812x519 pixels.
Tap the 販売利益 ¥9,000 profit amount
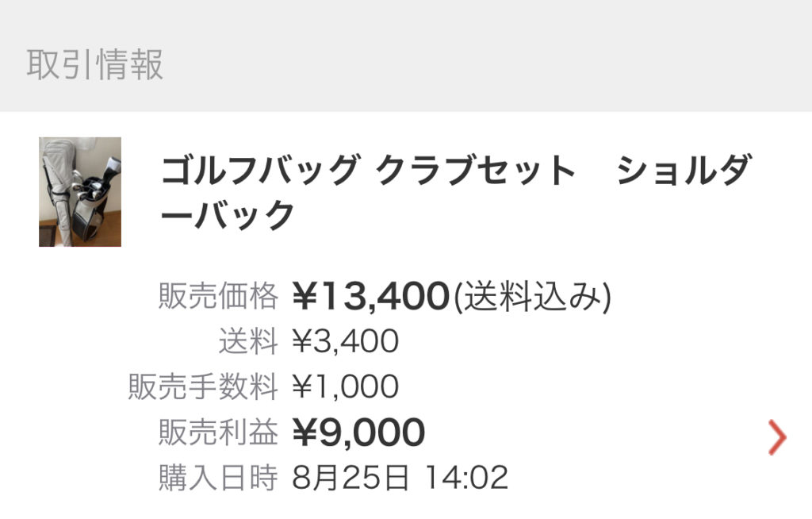[x=358, y=432]
